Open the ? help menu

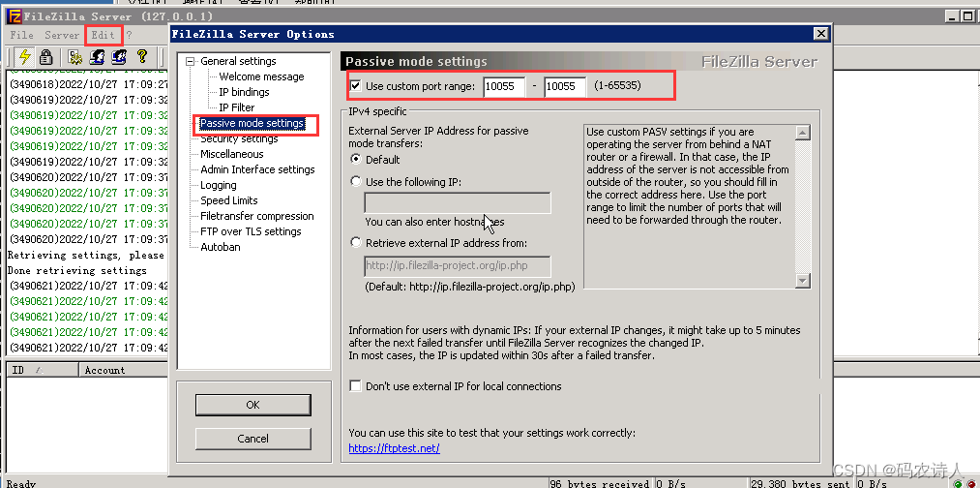pos(130,35)
